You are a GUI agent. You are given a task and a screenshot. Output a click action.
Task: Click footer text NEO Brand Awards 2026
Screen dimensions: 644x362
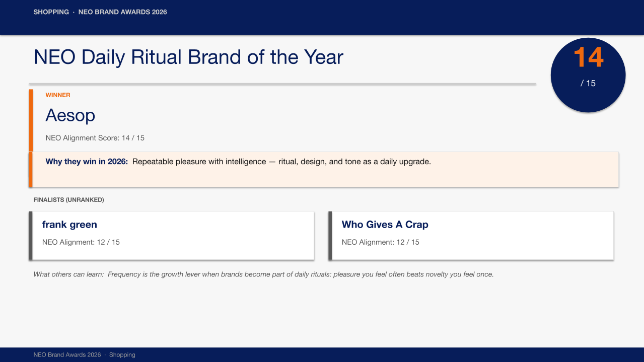[x=67, y=355]
